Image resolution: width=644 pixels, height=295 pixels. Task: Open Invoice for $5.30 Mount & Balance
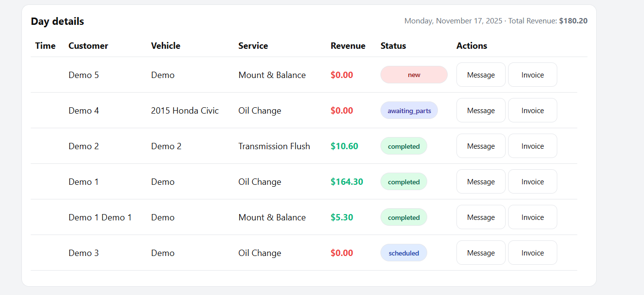(x=532, y=217)
